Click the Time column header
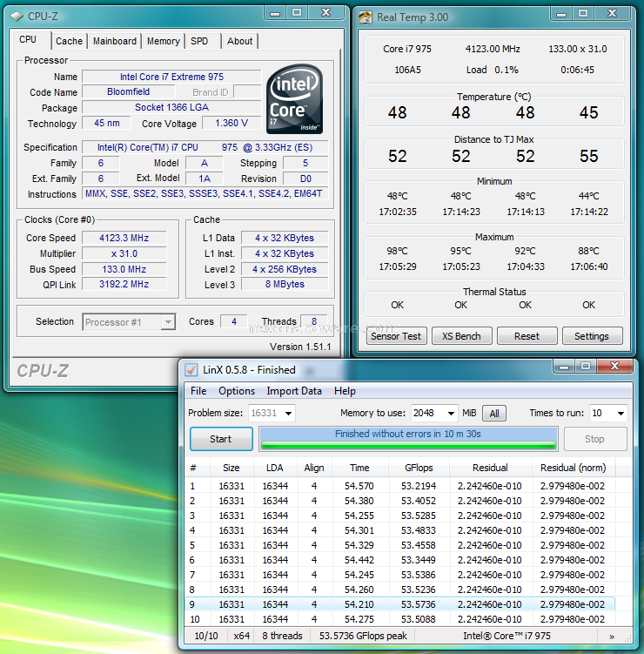The height and width of the screenshot is (654, 644). (359, 468)
